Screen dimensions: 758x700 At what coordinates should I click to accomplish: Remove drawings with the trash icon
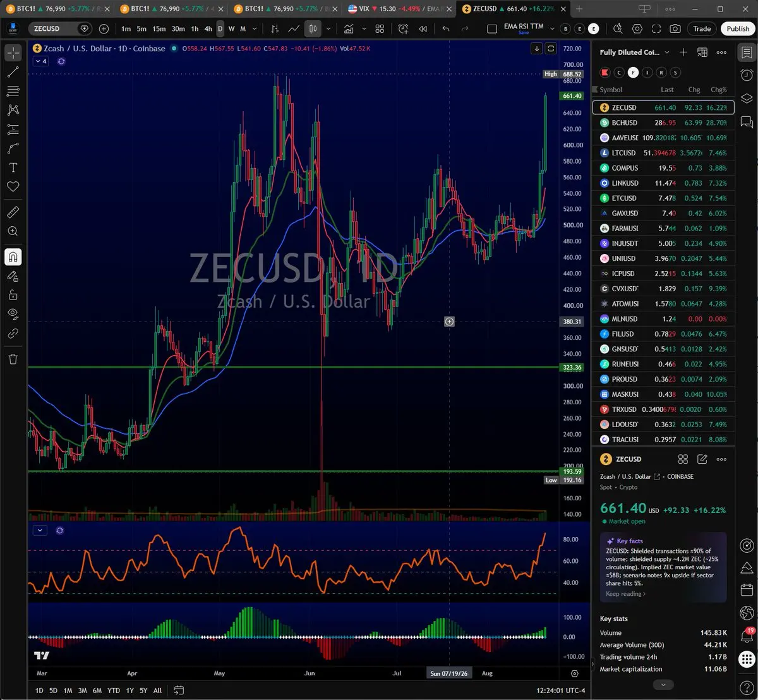point(13,359)
